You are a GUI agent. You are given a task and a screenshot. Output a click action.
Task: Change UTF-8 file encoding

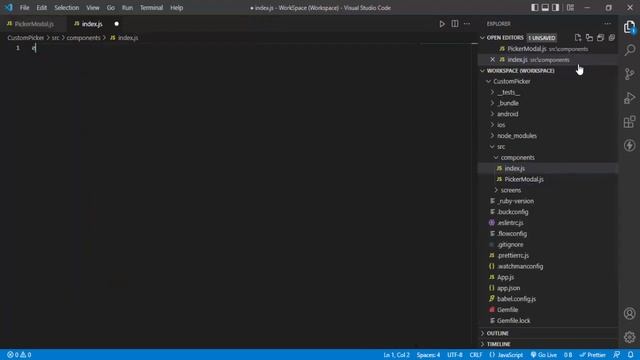(455, 355)
